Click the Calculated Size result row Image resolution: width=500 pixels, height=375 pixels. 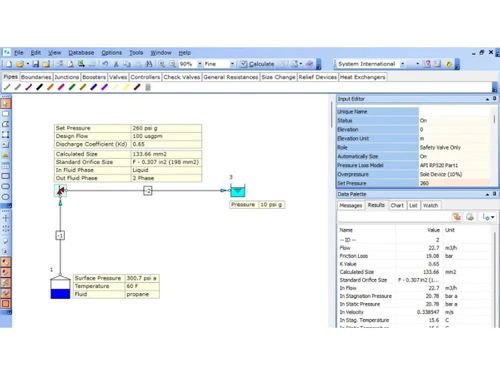415,272
